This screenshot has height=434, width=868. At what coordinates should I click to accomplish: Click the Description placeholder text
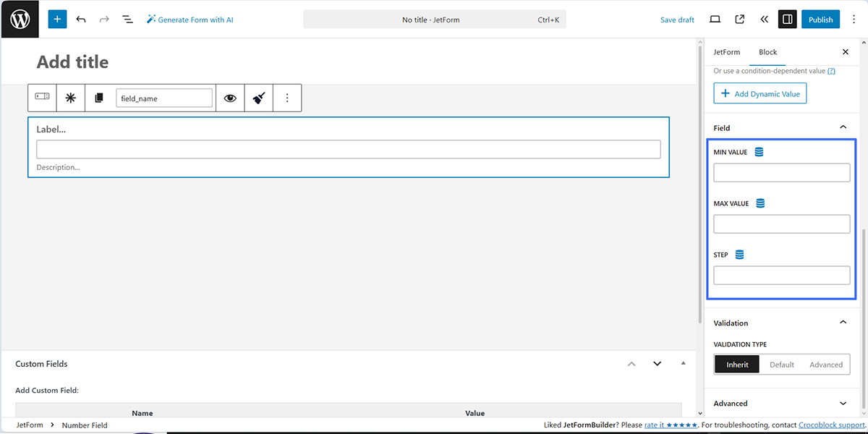pyautogui.click(x=58, y=167)
